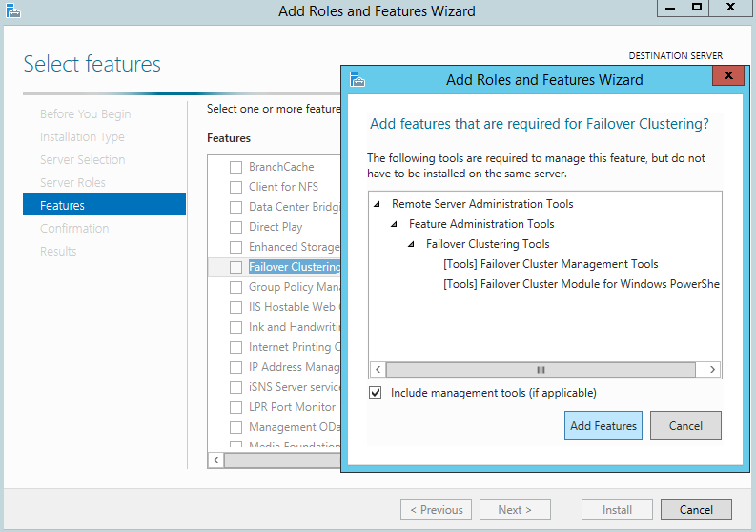Check the BranchCache feature
This screenshot has height=532, width=756.
click(x=235, y=167)
